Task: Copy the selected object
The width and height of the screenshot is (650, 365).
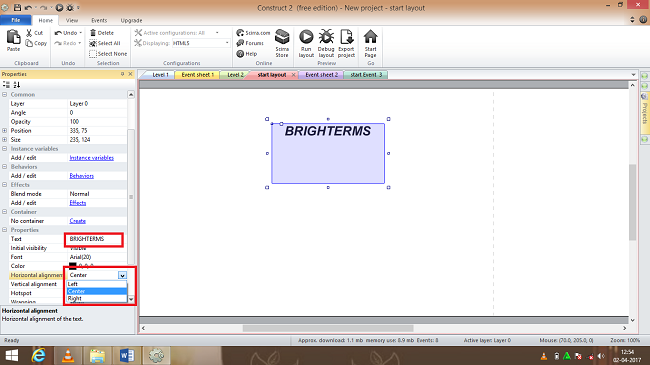Action: pos(36,43)
